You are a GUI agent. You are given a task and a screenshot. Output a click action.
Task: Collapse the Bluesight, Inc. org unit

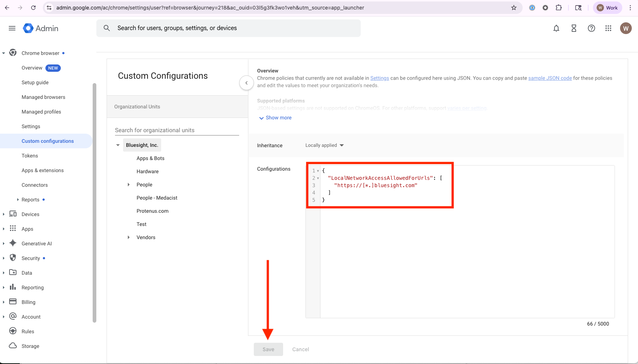(118, 145)
